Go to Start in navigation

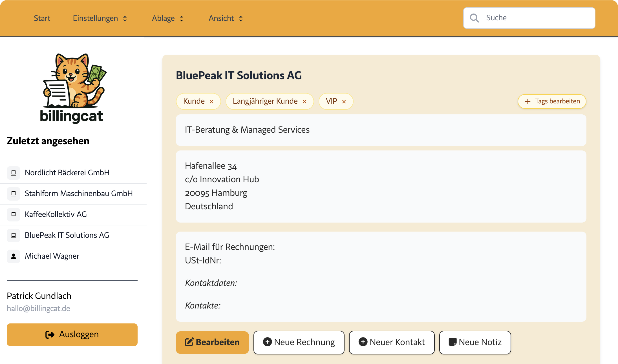pyautogui.click(x=42, y=18)
